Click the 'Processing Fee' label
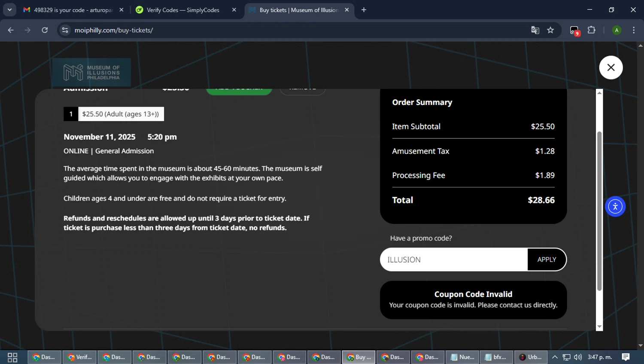 tap(419, 175)
